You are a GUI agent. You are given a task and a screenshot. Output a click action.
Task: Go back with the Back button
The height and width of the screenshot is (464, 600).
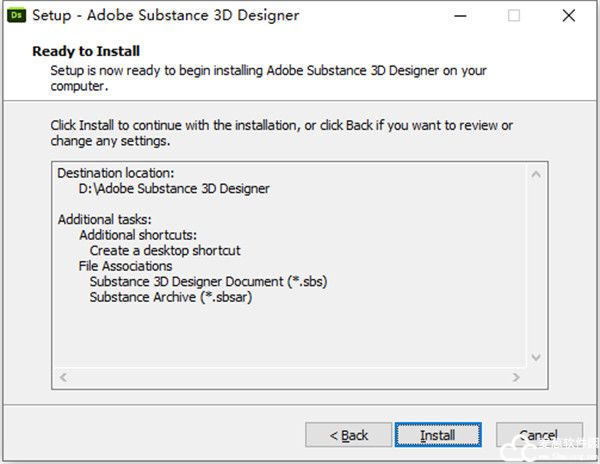tap(349, 435)
